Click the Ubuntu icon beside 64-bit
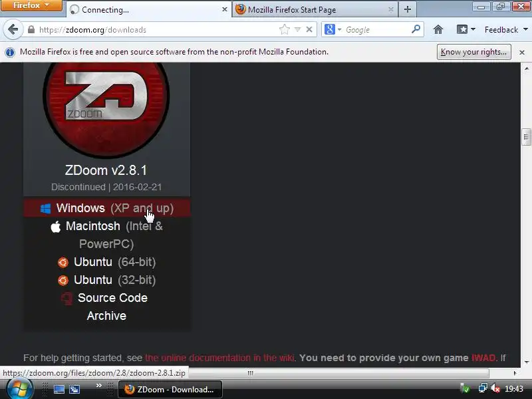The image size is (532, 399). (x=63, y=262)
